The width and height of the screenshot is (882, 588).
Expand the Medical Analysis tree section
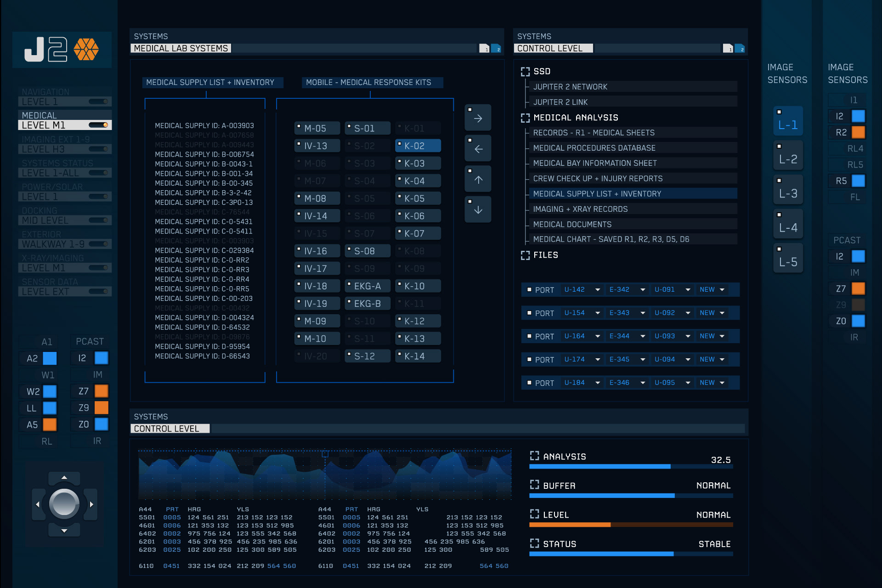[x=525, y=118]
